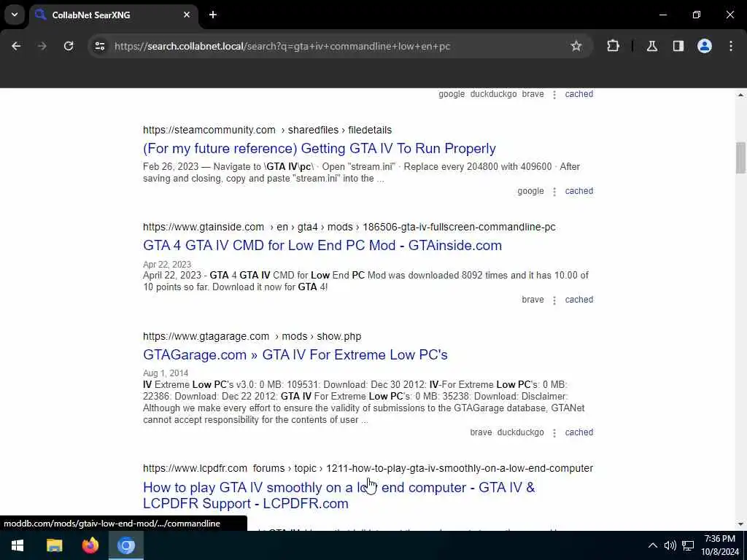Open site information icon in address bar
747x560 pixels.
(x=100, y=46)
